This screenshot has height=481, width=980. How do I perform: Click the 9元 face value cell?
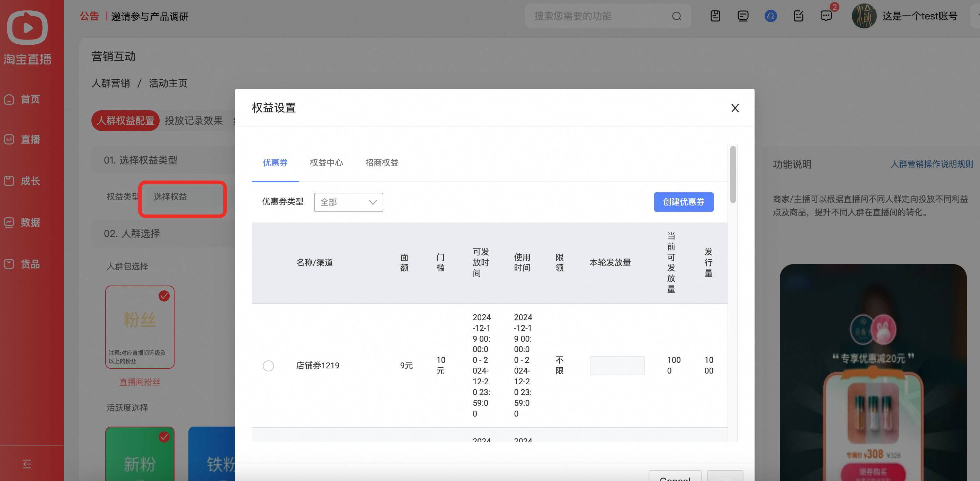[406, 366]
